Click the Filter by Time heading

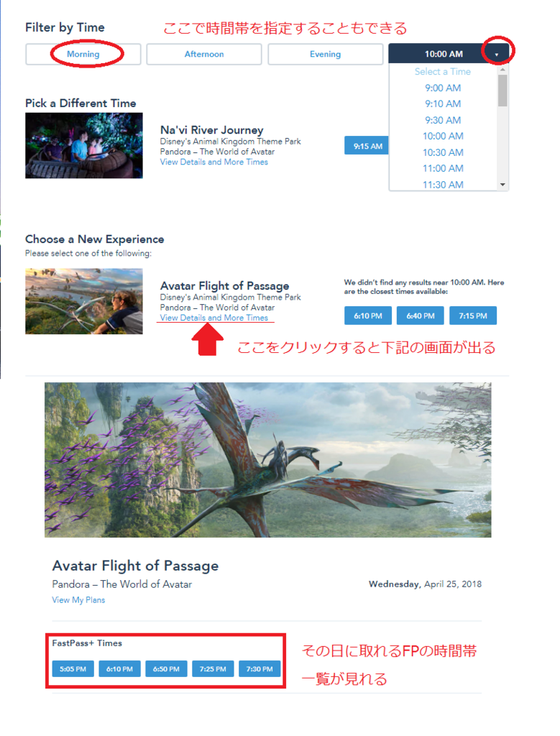tap(65, 28)
